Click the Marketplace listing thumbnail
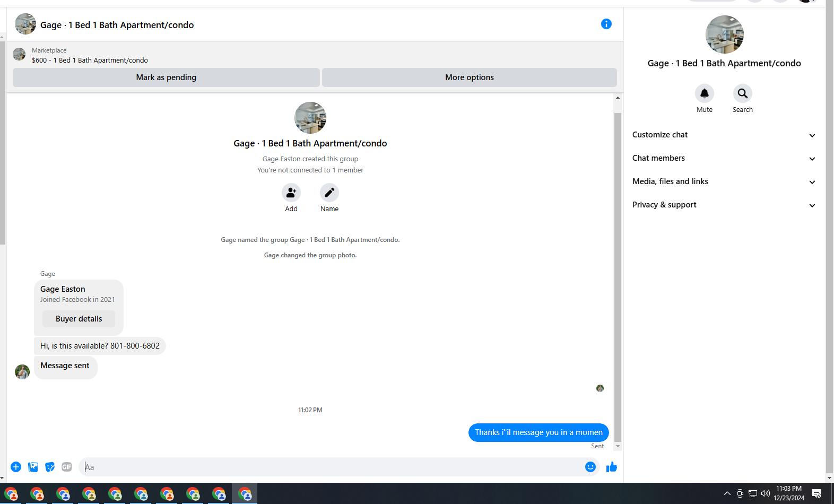Viewport: 834px width, 504px height. click(x=19, y=54)
